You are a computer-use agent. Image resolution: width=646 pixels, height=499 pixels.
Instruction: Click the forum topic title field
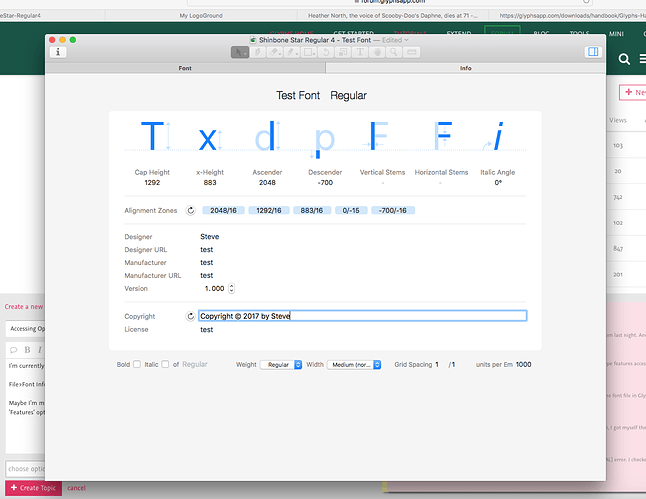pyautogui.click(x=25, y=329)
